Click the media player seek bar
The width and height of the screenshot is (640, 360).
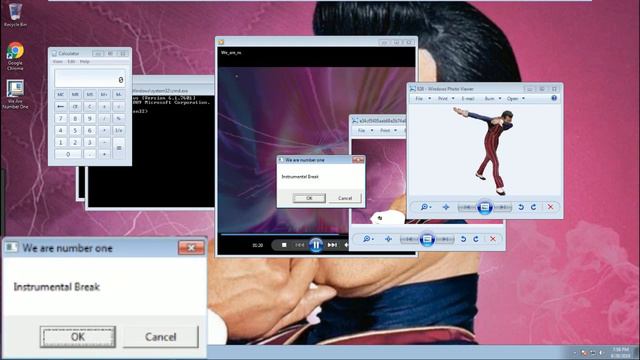pos(284,235)
